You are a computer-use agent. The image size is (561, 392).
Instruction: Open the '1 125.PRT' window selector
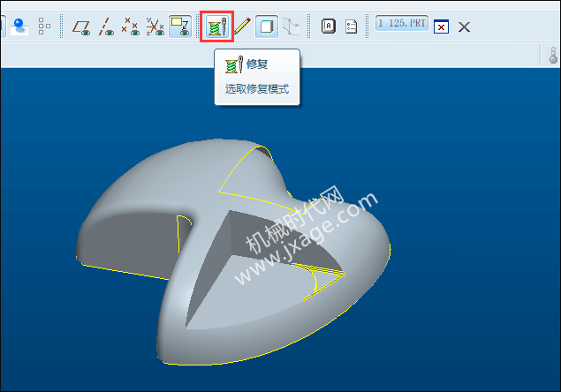(x=402, y=23)
